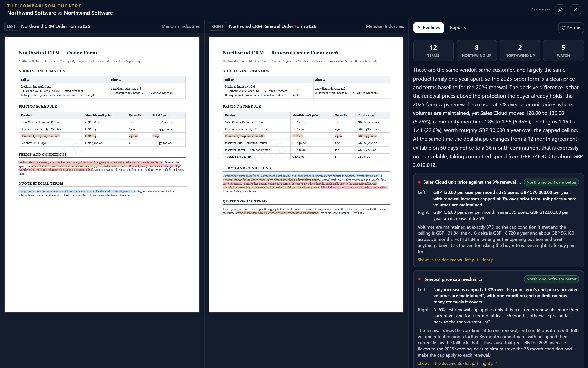Screen dimensions: 588x368
Task: Click highlighted 'usage' cell in left document
Action: click(x=156, y=136)
